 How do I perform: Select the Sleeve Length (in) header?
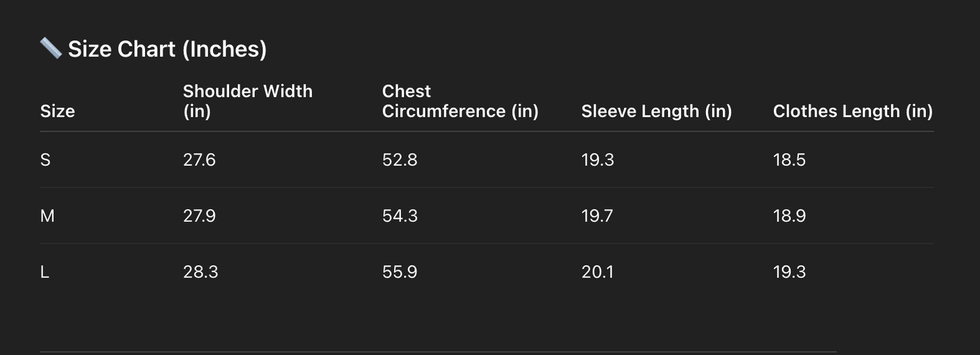[656, 111]
